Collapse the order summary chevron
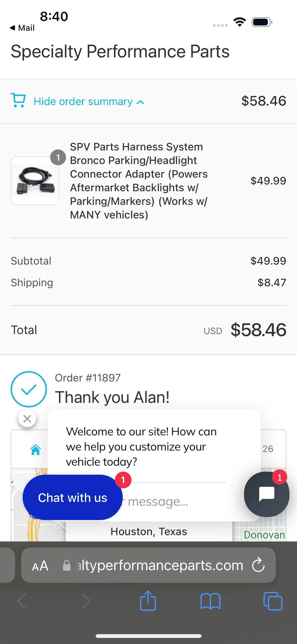Image resolution: width=297 pixels, height=644 pixels. click(140, 102)
